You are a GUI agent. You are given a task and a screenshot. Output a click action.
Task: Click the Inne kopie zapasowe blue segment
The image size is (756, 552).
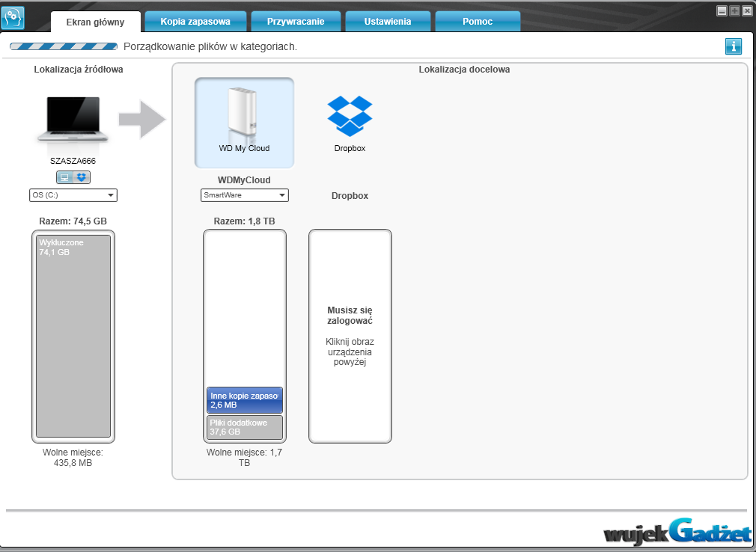(245, 400)
